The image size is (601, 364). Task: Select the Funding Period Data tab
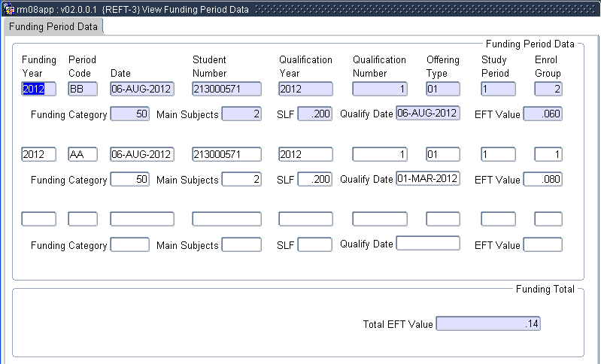click(53, 26)
